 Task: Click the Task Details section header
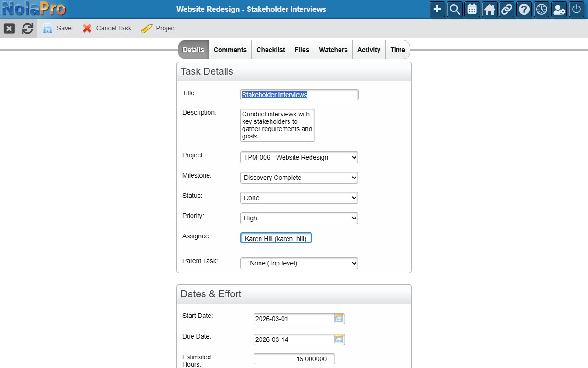pyautogui.click(x=294, y=72)
